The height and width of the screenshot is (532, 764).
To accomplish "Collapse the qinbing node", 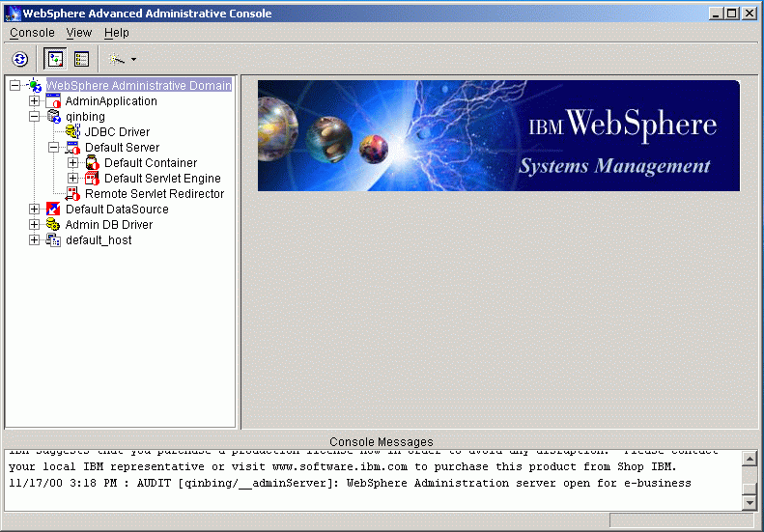I will pyautogui.click(x=34, y=117).
